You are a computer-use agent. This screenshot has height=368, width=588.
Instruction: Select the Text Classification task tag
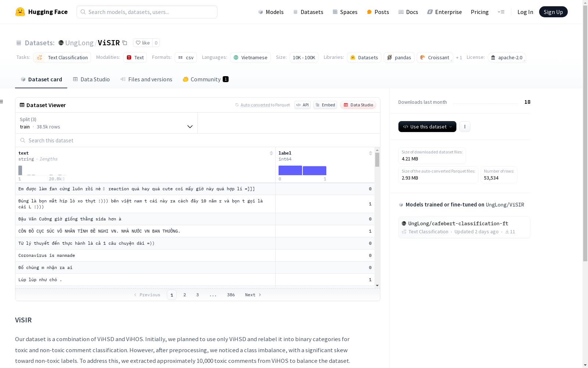tap(62, 57)
